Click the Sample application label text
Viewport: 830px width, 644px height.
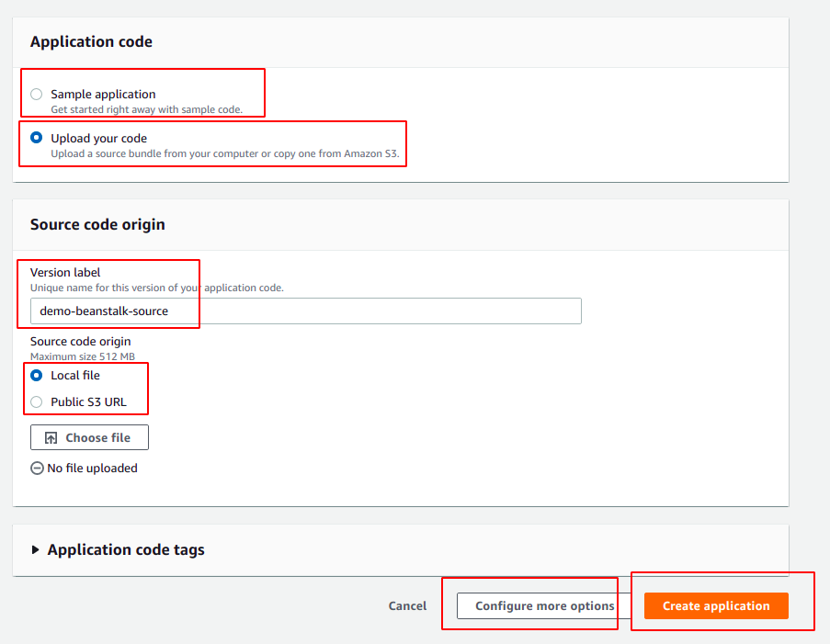[x=103, y=95]
